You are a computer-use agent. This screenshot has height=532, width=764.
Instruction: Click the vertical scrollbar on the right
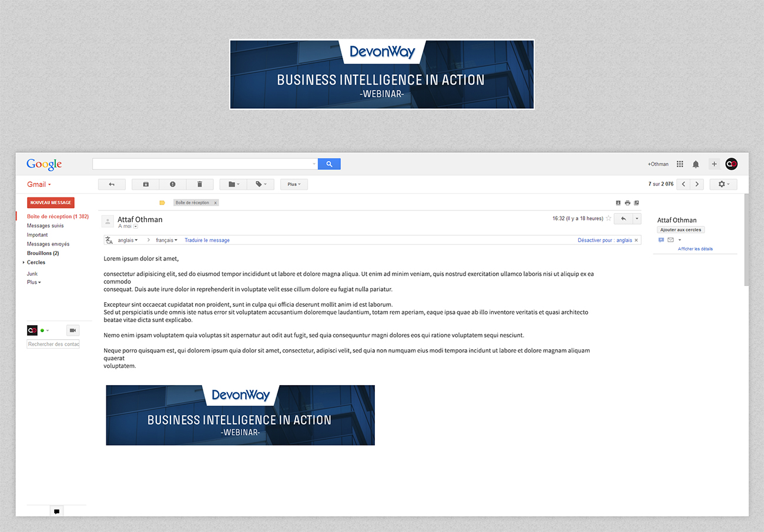tap(746, 240)
